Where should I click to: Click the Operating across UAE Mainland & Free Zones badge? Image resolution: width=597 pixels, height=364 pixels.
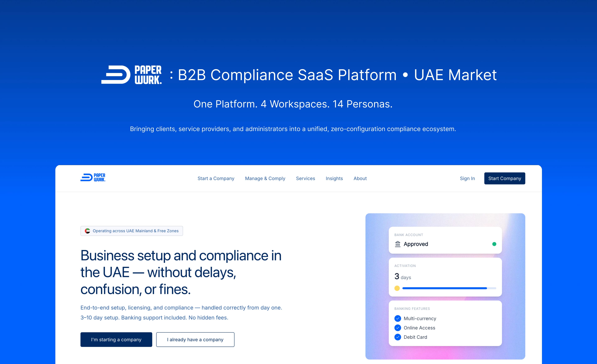pyautogui.click(x=132, y=231)
